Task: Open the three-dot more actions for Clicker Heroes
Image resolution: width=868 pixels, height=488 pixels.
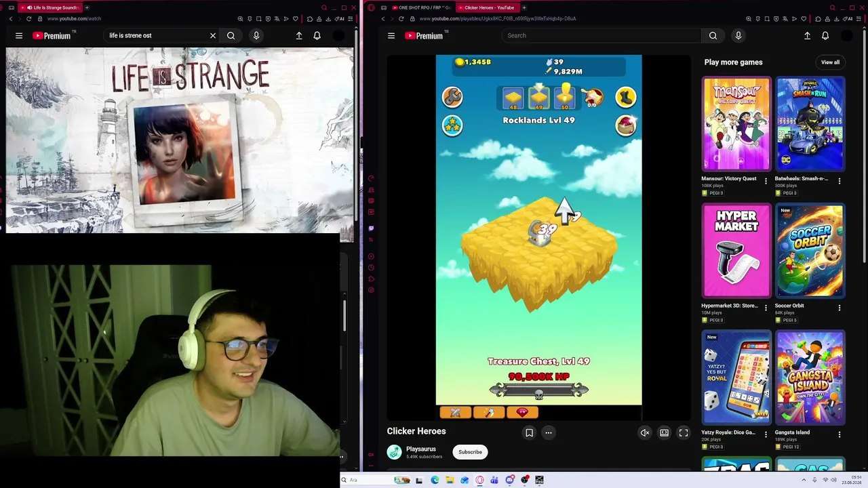Action: (549, 432)
